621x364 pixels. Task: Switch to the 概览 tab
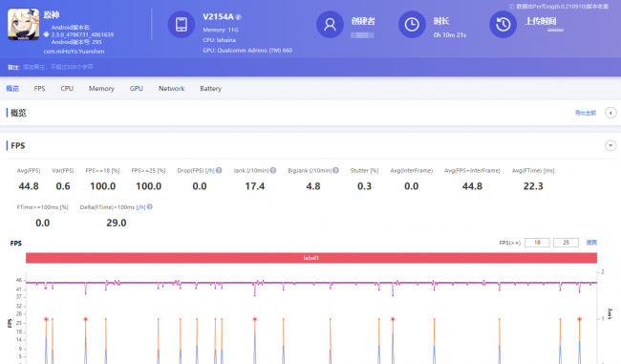pos(12,88)
